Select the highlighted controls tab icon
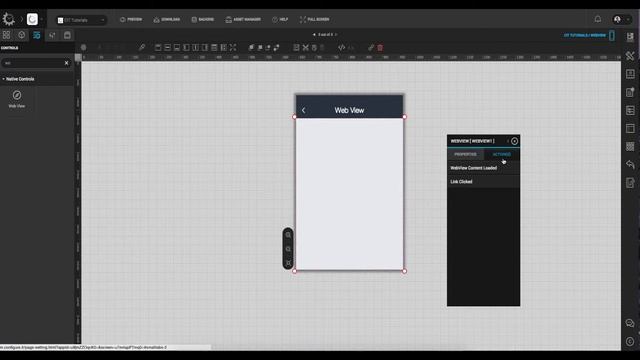This screenshot has width=640, height=360. (x=37, y=35)
